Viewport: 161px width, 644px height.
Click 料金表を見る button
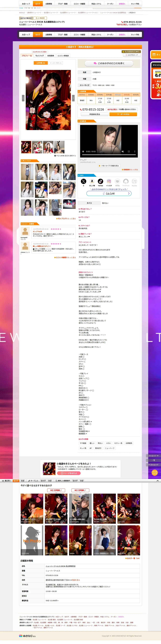point(95,114)
